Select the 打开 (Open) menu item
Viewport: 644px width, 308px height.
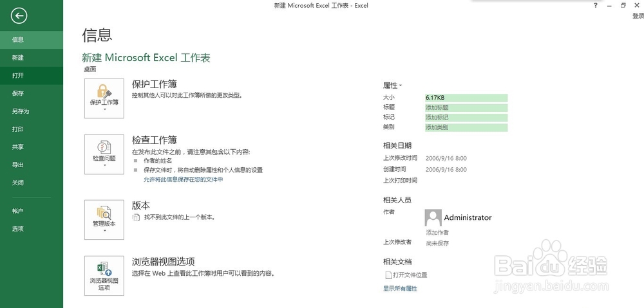pos(31,76)
